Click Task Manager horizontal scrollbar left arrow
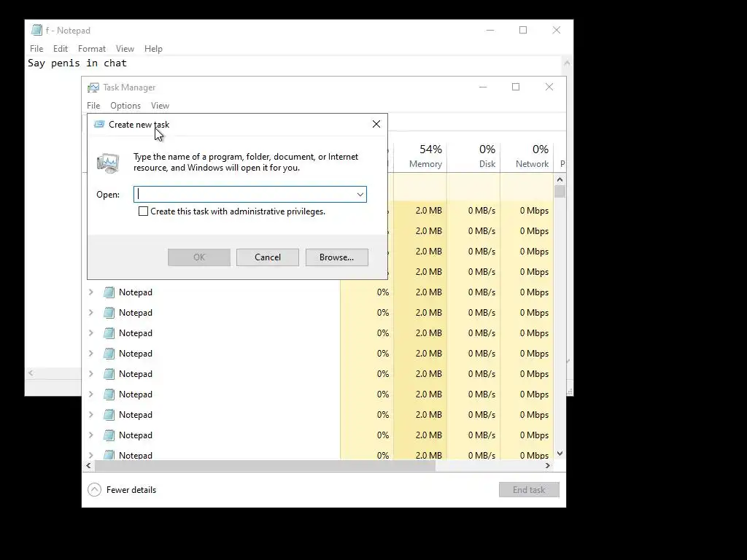 [88, 465]
